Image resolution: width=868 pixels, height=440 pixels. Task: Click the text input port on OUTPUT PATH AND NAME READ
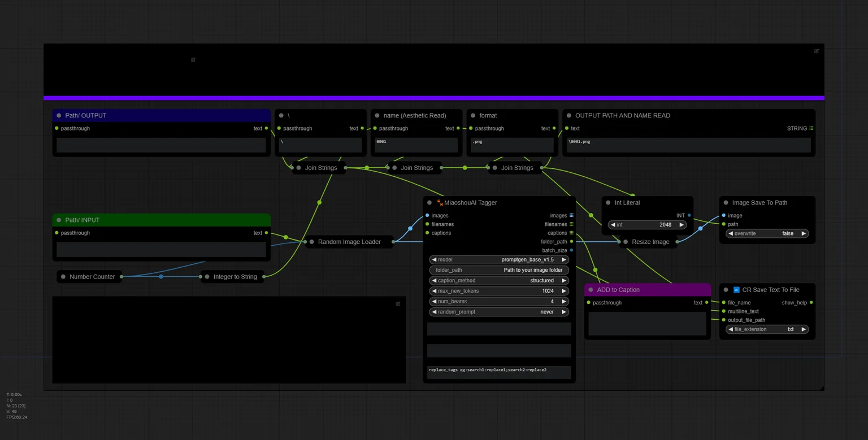point(567,128)
